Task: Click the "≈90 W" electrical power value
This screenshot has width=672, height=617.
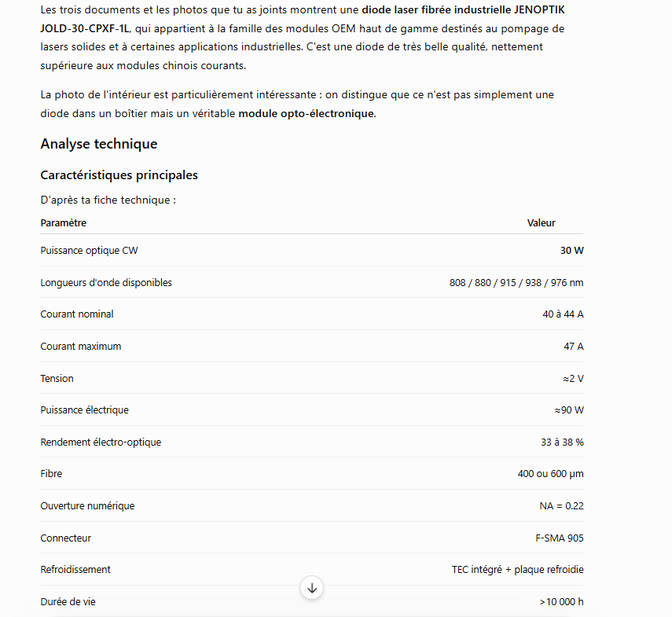Action: pyautogui.click(x=569, y=410)
